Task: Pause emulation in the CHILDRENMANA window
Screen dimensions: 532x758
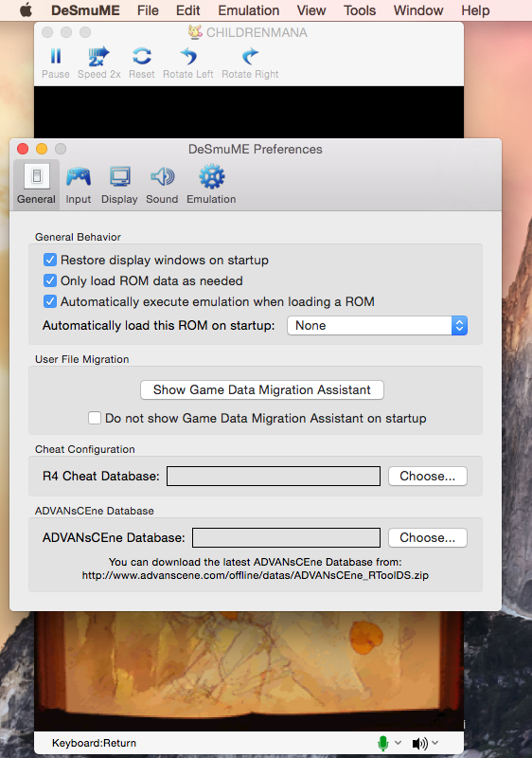Action: click(56, 63)
